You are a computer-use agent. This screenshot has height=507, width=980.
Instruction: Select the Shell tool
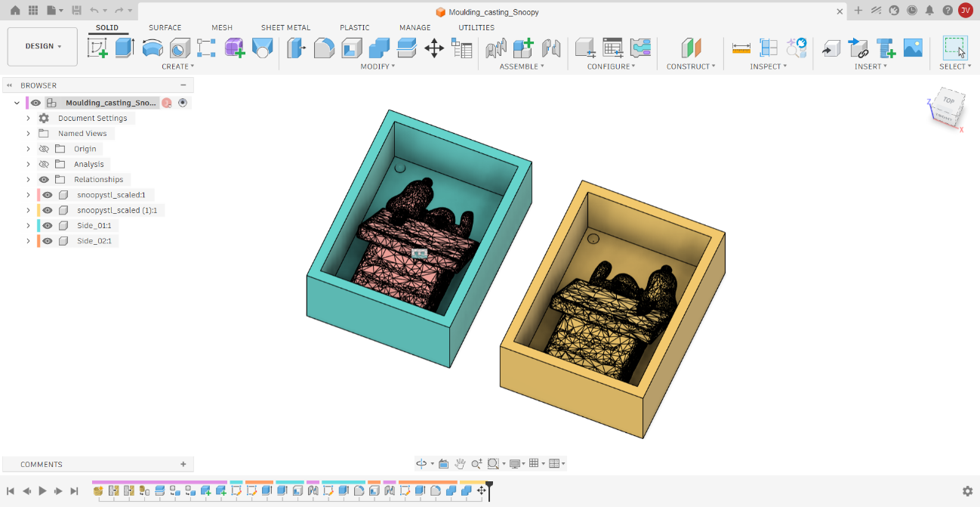coord(352,48)
